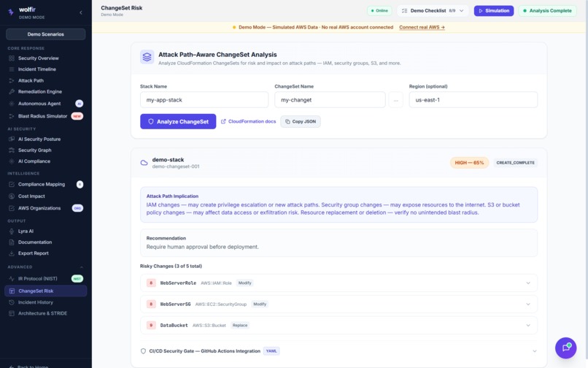Open the Demo Checklist dropdown
This screenshot has width=588, height=368.
[x=433, y=10]
